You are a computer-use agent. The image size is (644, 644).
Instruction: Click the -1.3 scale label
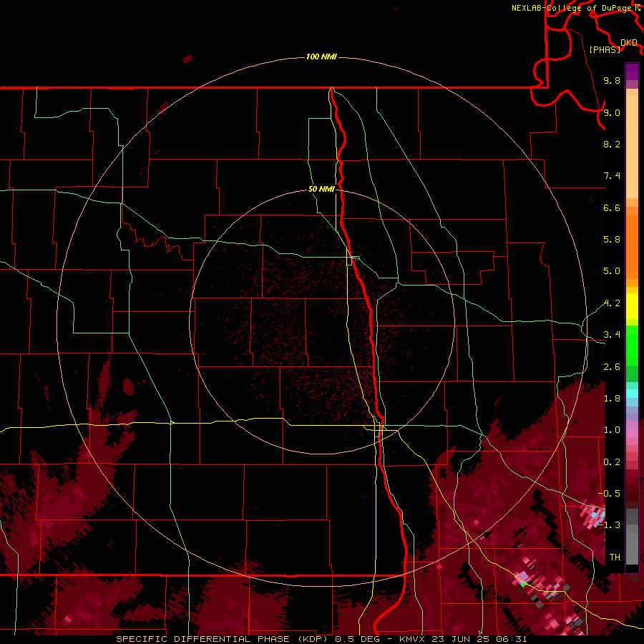[x=609, y=525]
